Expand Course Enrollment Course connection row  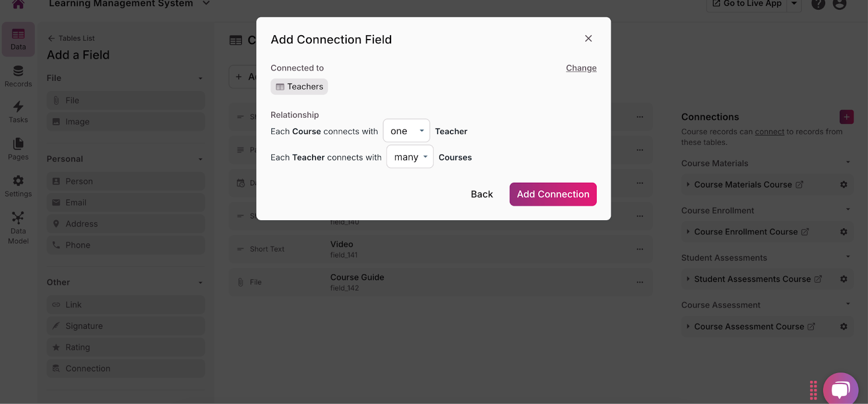(x=688, y=232)
